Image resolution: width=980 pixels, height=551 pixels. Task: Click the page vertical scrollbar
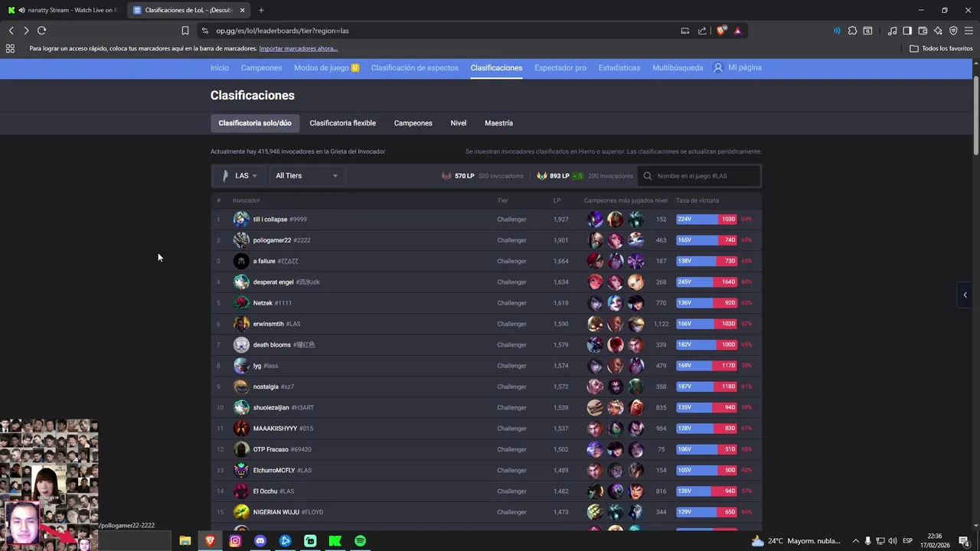pyautogui.click(x=976, y=115)
